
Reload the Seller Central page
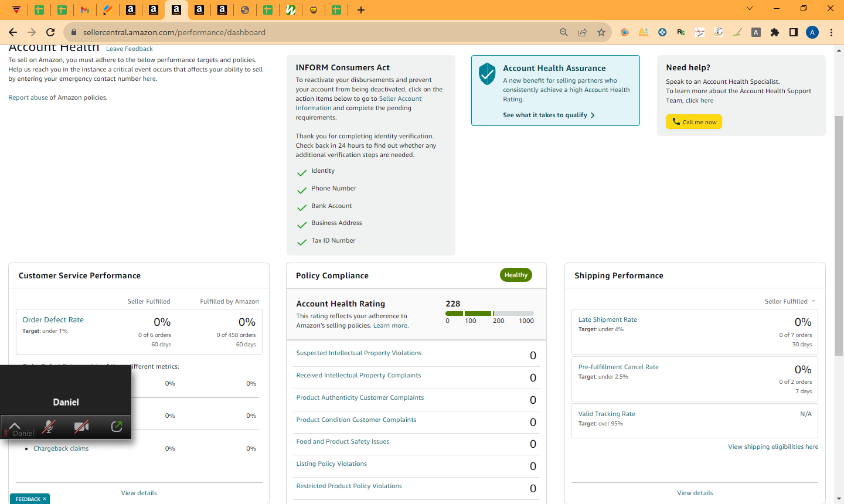[x=50, y=32]
